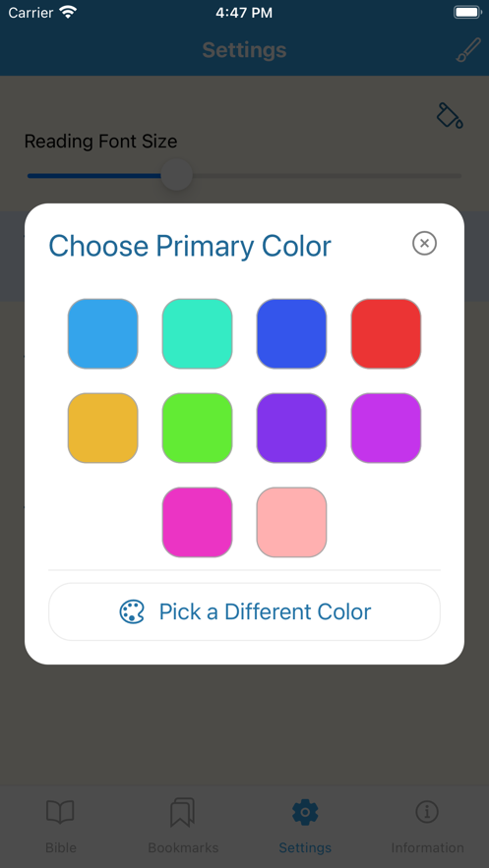Select the red color swatch
This screenshot has height=868, width=489.
(x=386, y=334)
